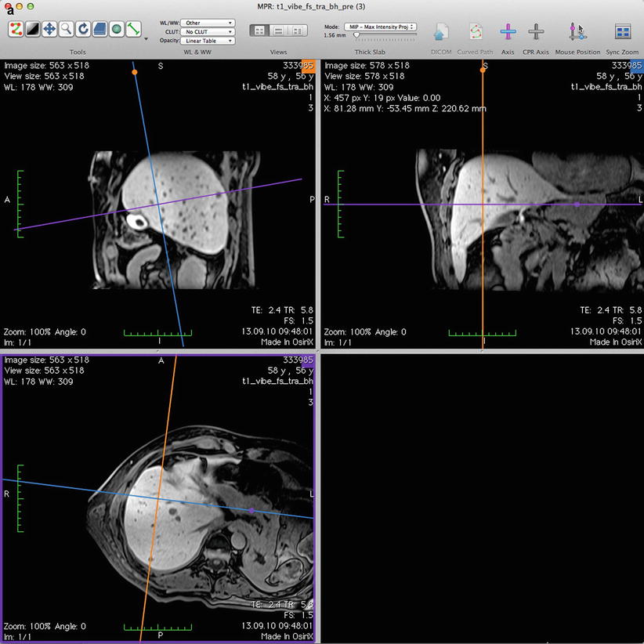Select the pan/move tool

click(x=49, y=30)
